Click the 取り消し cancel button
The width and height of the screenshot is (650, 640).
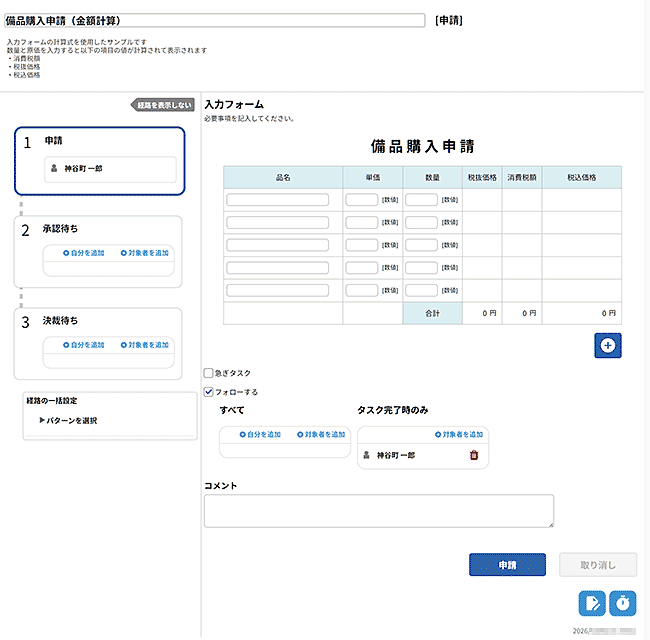(598, 565)
